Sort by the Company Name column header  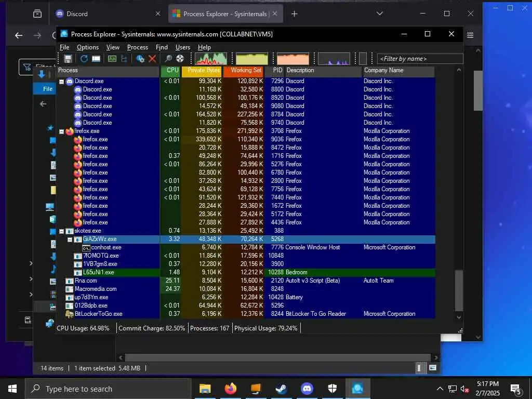[x=398, y=70]
